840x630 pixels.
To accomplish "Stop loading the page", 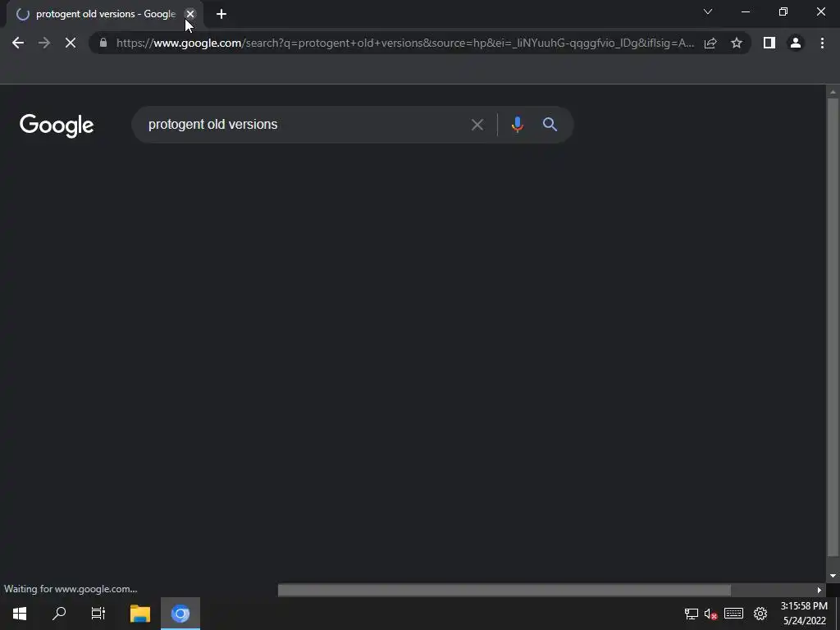I will [71, 43].
